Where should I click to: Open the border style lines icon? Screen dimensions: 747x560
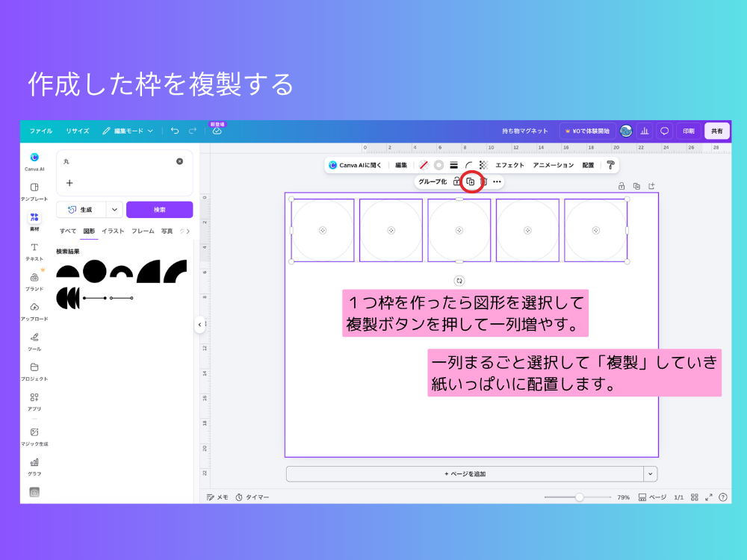tap(454, 165)
